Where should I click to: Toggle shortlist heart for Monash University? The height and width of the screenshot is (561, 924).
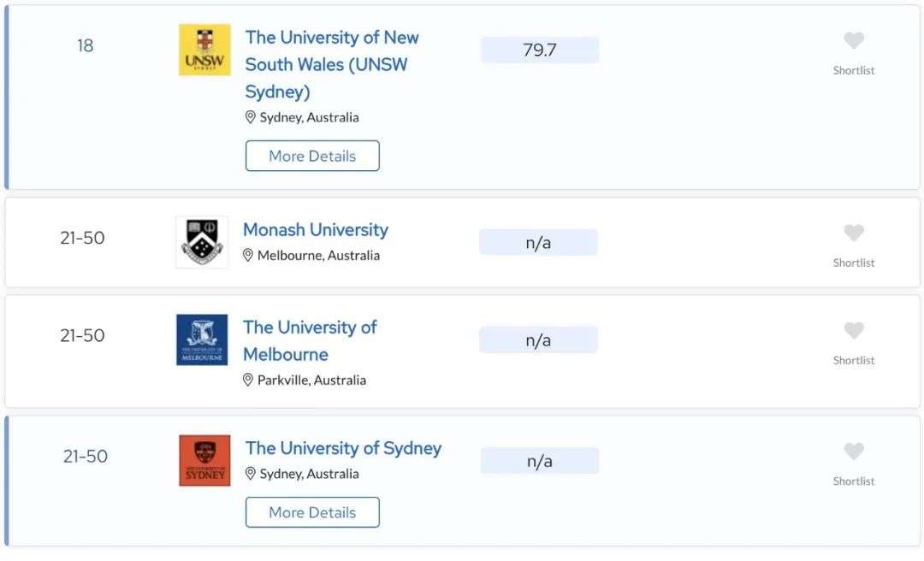pyautogui.click(x=853, y=233)
